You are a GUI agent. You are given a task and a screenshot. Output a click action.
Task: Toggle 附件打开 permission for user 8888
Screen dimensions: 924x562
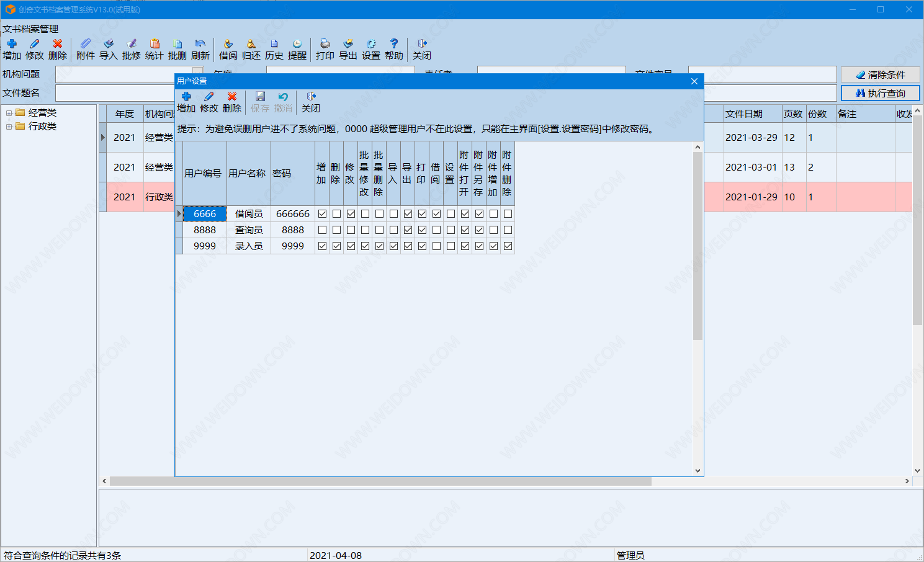[x=465, y=230]
